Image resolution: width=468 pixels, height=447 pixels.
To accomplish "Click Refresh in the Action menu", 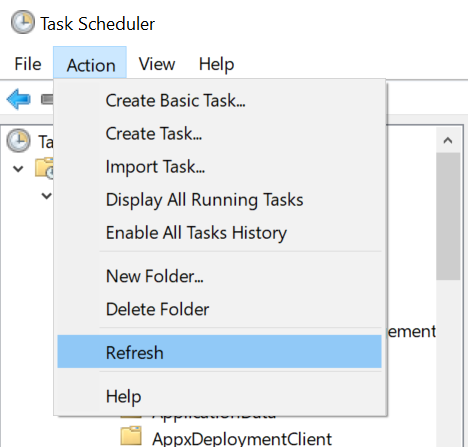I will [219, 352].
